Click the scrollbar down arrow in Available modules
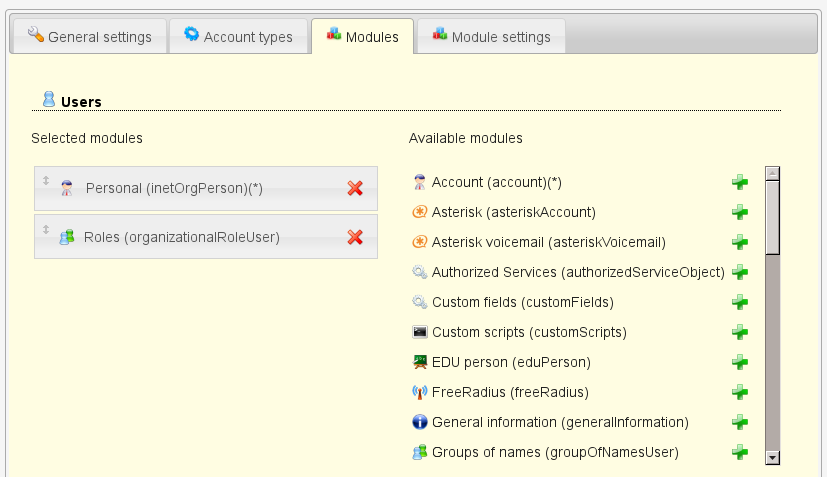Screen dimensions: 827x477 click(x=772, y=457)
